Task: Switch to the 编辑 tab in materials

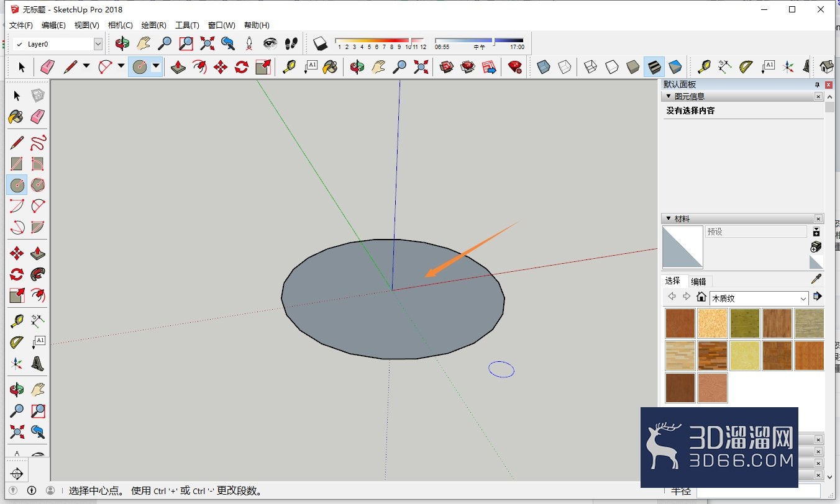Action: pyautogui.click(x=698, y=281)
